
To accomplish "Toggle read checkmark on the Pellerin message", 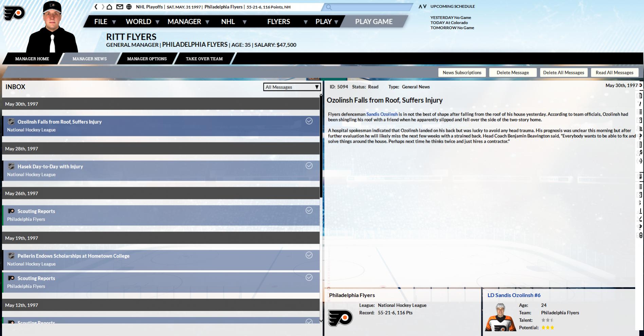I will point(309,255).
